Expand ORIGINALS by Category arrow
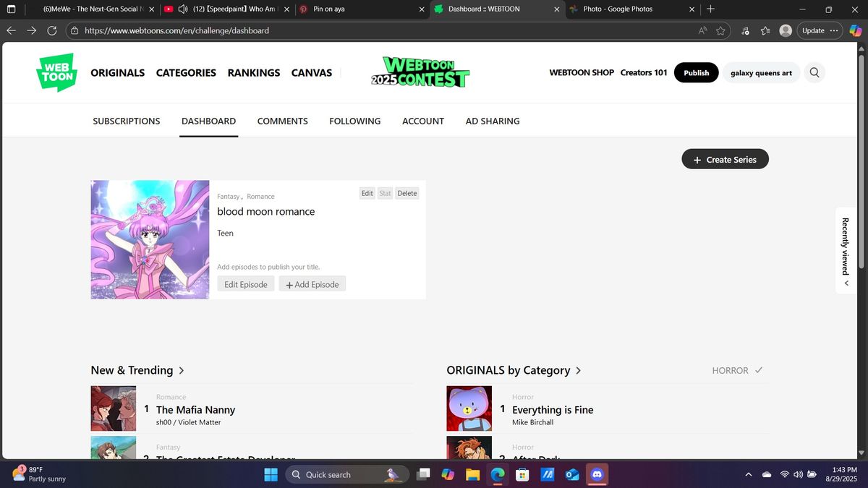This screenshot has width=868, height=488. coord(578,370)
